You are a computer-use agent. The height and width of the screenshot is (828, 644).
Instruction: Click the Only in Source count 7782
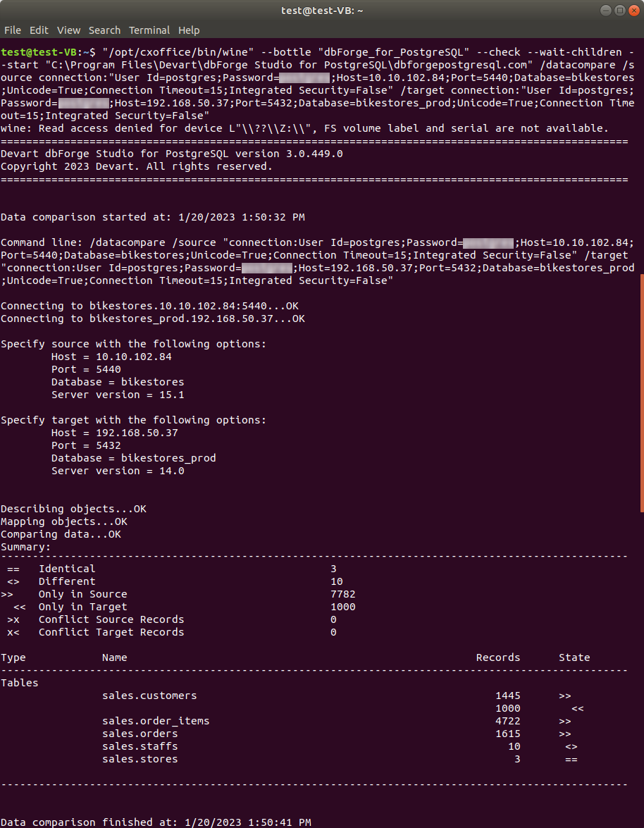[343, 594]
